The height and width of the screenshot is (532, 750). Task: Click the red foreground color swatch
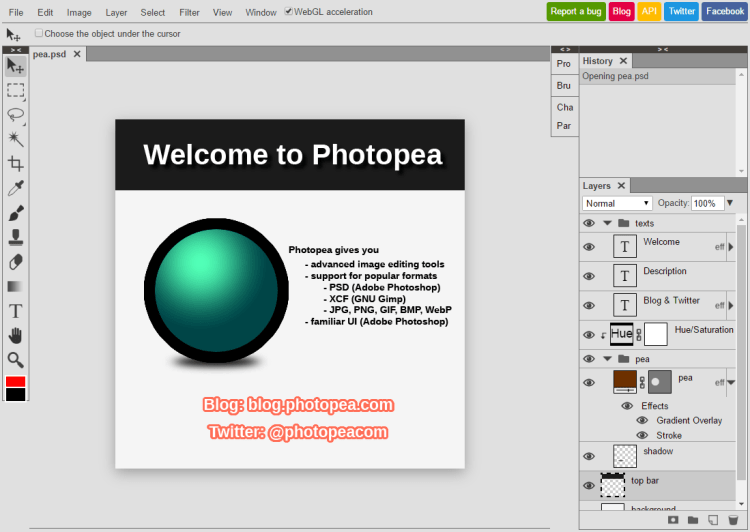(15, 381)
